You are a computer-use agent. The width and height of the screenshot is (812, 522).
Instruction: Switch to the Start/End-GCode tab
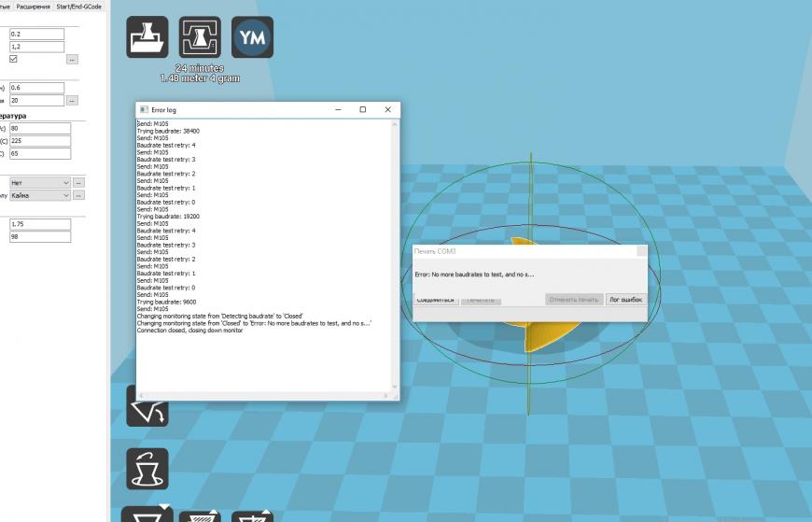[78, 7]
